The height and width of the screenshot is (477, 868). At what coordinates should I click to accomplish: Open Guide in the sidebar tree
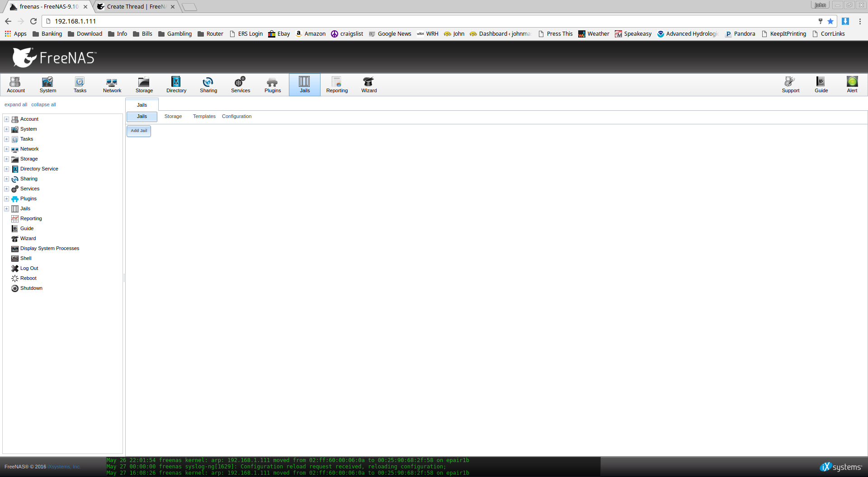pos(27,229)
